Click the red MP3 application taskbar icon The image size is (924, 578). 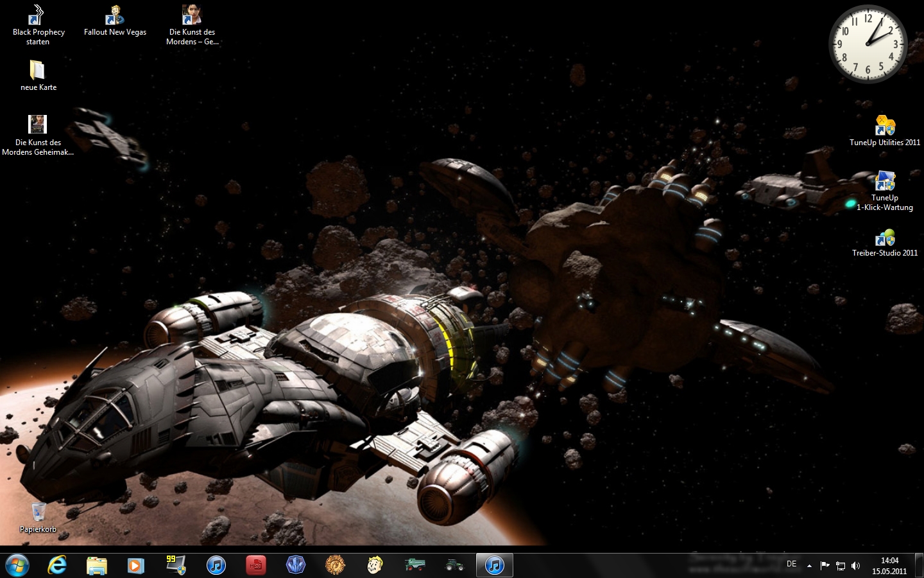click(256, 565)
